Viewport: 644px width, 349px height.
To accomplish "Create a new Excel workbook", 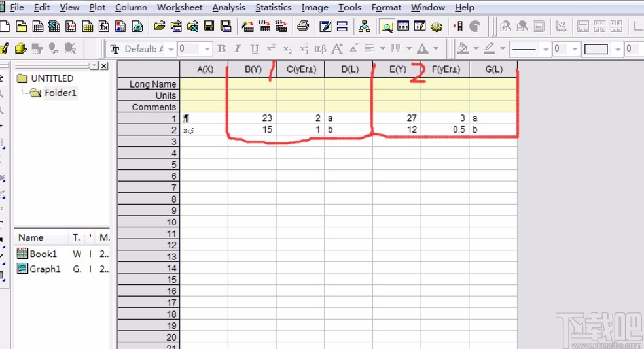I will [54, 27].
